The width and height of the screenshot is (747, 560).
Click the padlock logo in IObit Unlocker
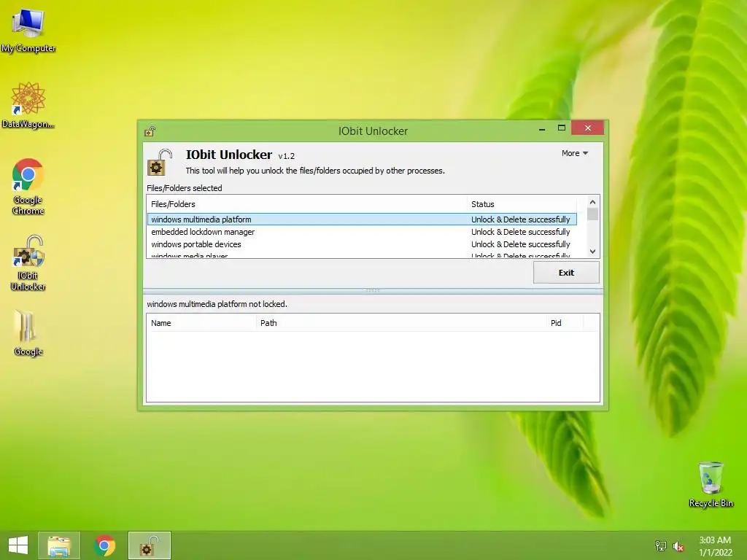[x=160, y=163]
